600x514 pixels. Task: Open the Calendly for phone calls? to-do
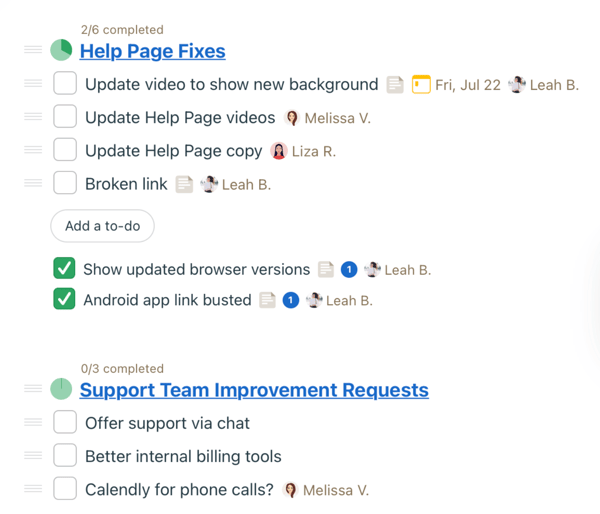179,490
